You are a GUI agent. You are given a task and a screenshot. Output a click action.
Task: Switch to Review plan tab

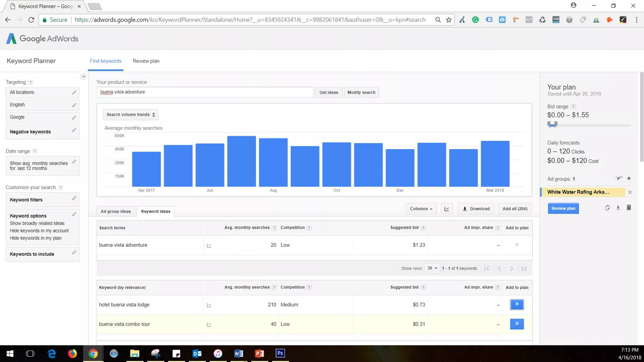tap(146, 61)
